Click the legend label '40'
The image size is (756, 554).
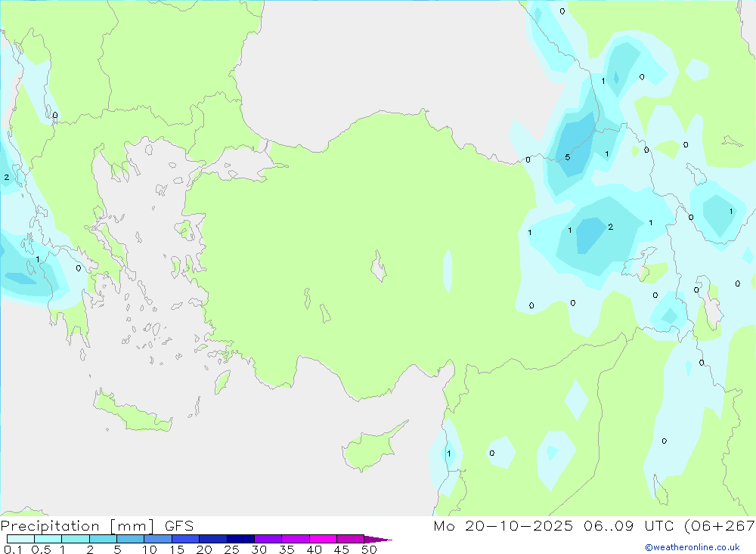click(x=314, y=549)
